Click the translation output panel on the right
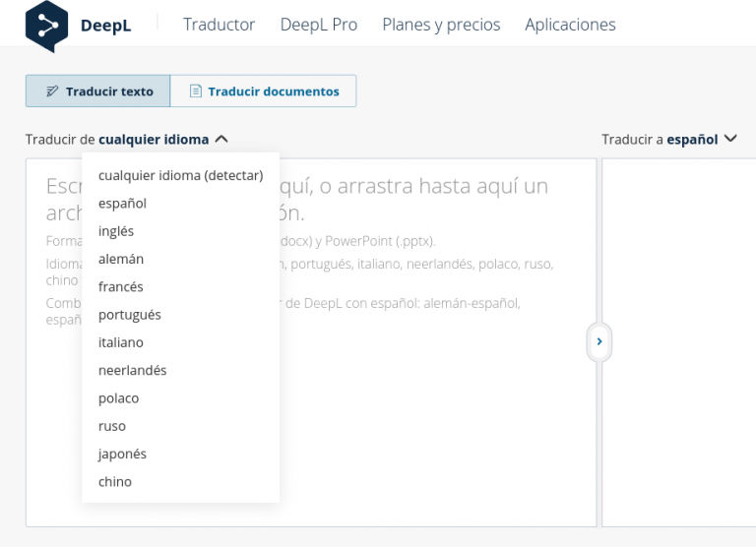756x547 pixels. 679,342
